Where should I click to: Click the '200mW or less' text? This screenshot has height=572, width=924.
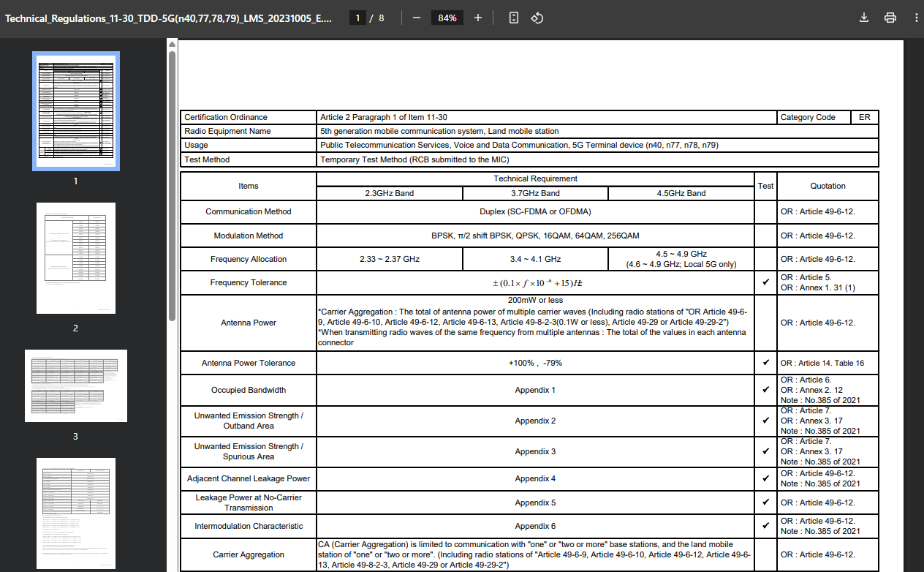point(534,300)
